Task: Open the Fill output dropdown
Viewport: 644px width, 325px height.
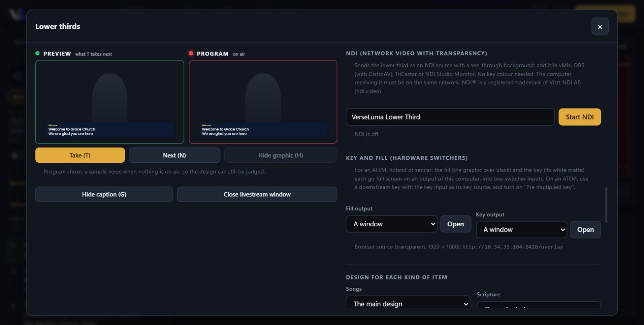Action: (x=392, y=224)
